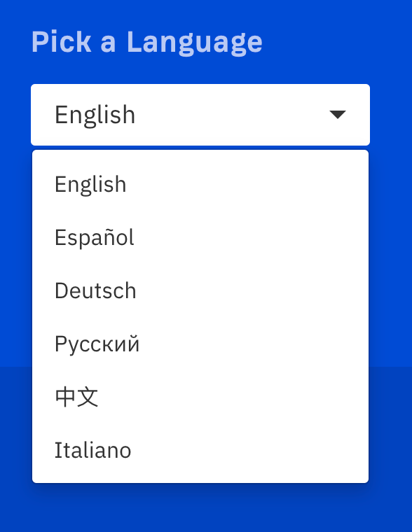Click the Chinese-character language entry
This screenshot has height=532, width=412.
click(200, 397)
